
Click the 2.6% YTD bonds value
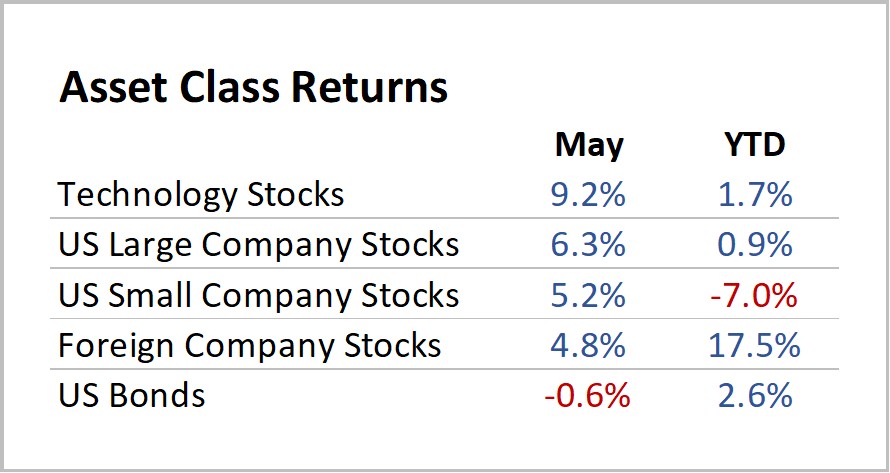(755, 395)
